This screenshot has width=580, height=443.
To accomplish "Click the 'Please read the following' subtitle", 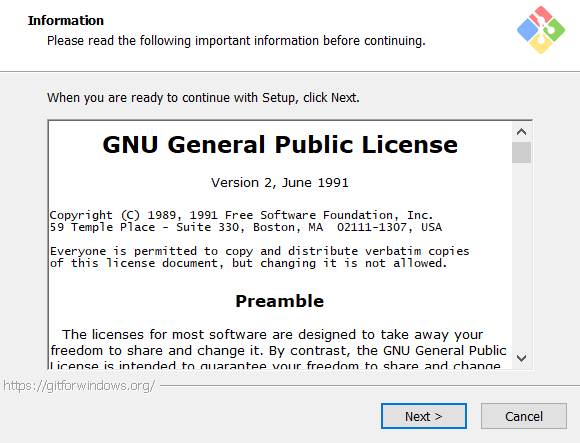I will point(236,41).
